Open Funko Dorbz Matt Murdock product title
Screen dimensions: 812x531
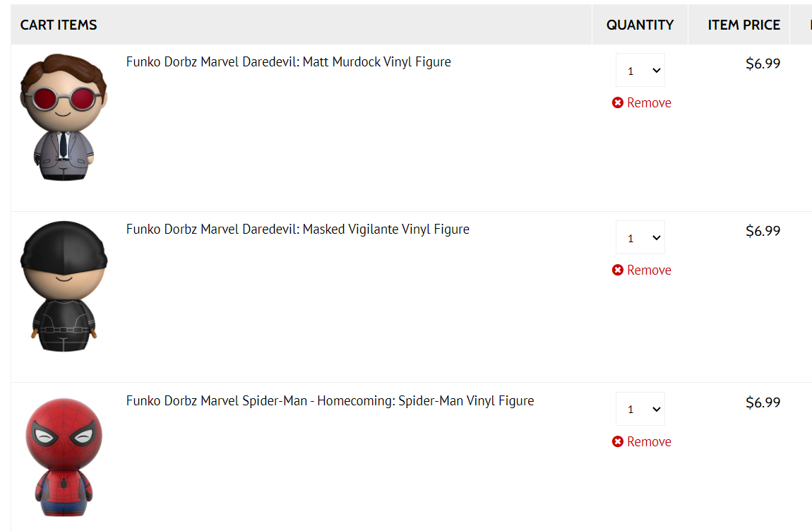(289, 62)
